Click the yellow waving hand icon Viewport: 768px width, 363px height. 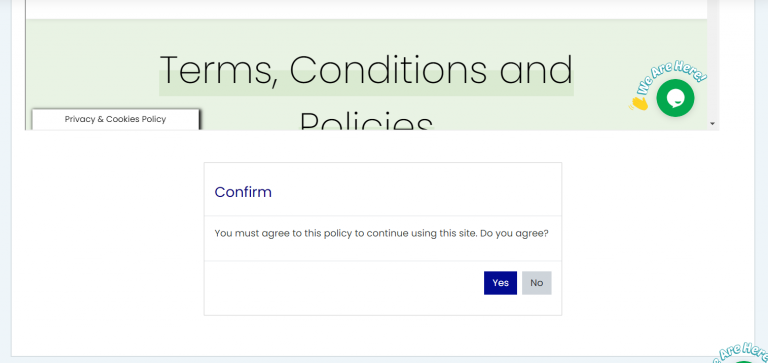[639, 103]
